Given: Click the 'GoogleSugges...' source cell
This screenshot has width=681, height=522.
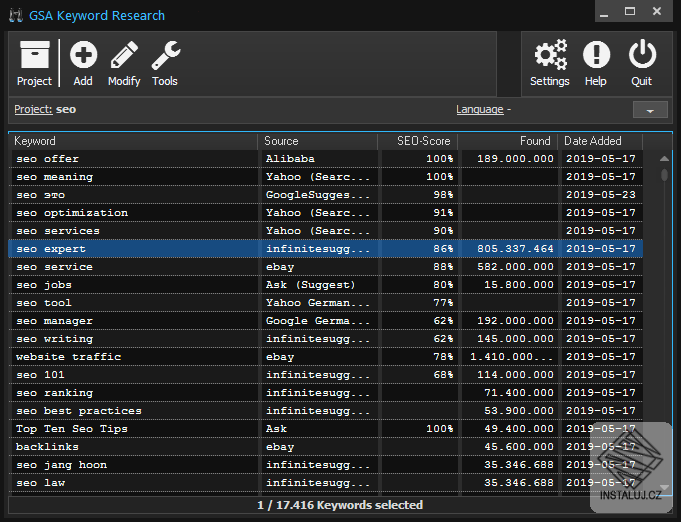Looking at the screenshot, I should coord(318,195).
